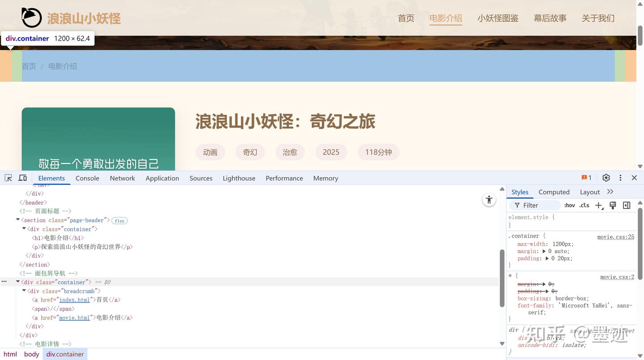Image resolution: width=644 pixels, height=360 pixels.
Task: Toggle the device toolbar icon
Action: tap(22, 178)
